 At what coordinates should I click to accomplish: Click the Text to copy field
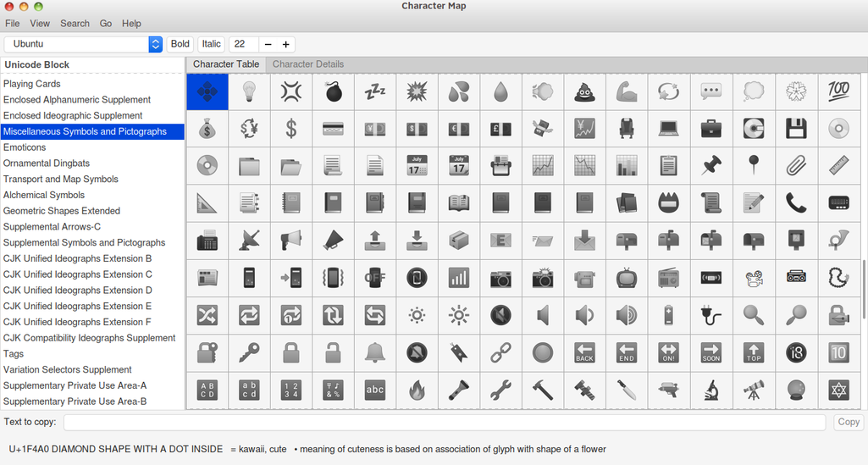[x=445, y=423]
